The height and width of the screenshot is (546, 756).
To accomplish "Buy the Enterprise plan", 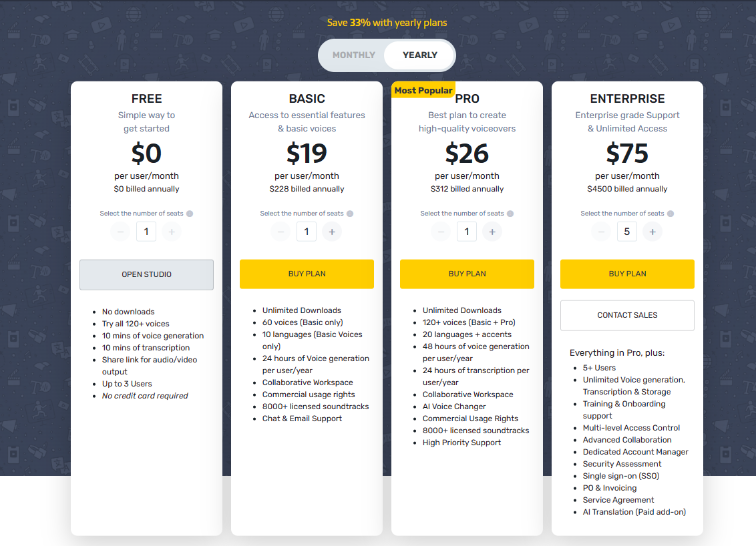I will click(x=627, y=274).
